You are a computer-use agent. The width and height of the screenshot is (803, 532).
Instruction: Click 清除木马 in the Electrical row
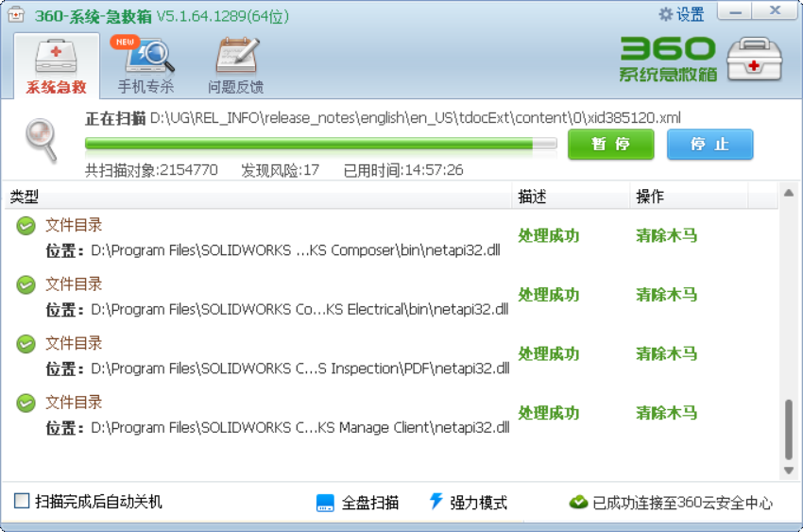coord(666,295)
